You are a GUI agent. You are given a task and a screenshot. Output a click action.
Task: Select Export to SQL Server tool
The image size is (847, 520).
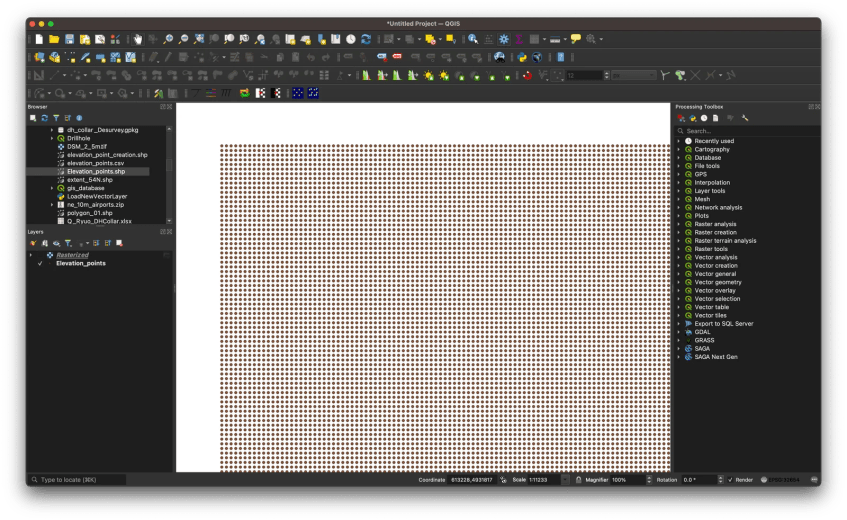point(724,324)
